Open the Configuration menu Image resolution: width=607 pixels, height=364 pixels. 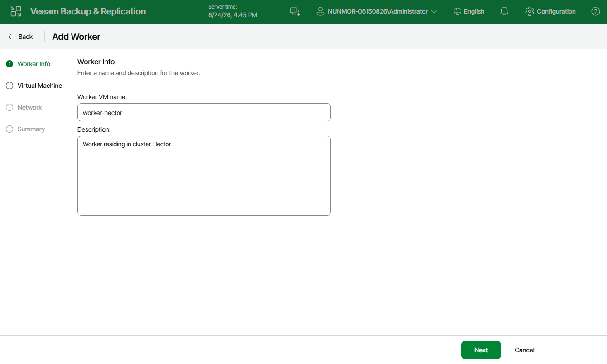(x=550, y=11)
